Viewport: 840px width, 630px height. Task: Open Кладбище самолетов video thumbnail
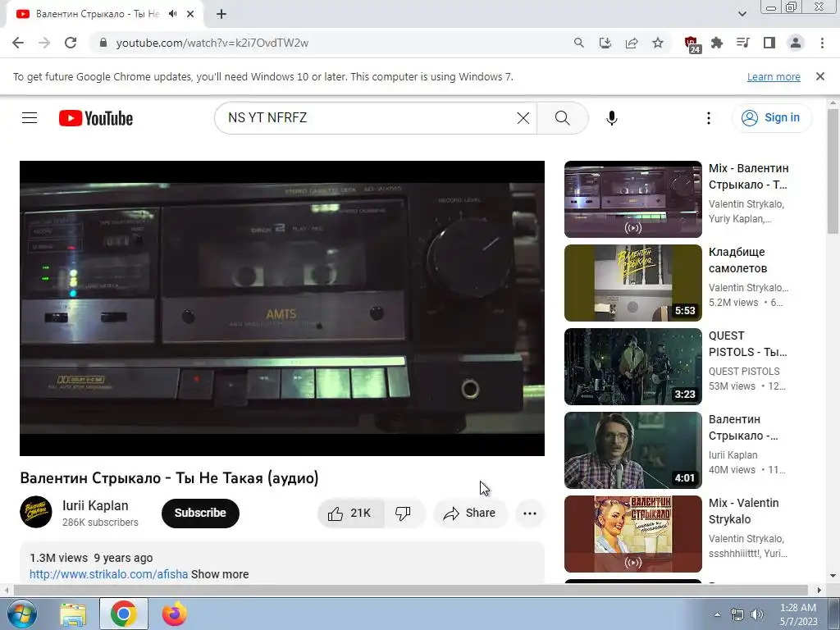[632, 283]
